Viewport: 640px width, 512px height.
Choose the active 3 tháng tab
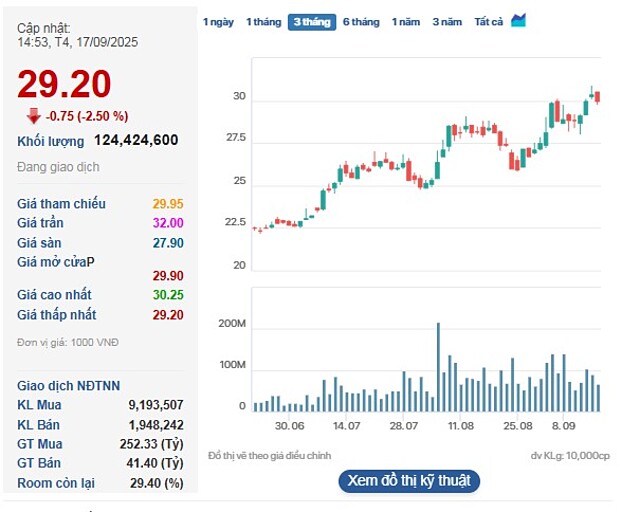click(x=312, y=21)
